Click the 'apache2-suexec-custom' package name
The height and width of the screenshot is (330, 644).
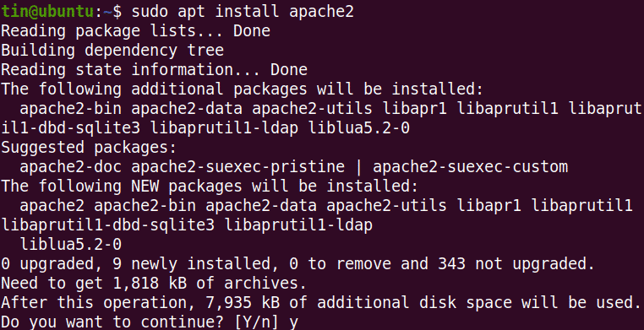click(x=470, y=167)
